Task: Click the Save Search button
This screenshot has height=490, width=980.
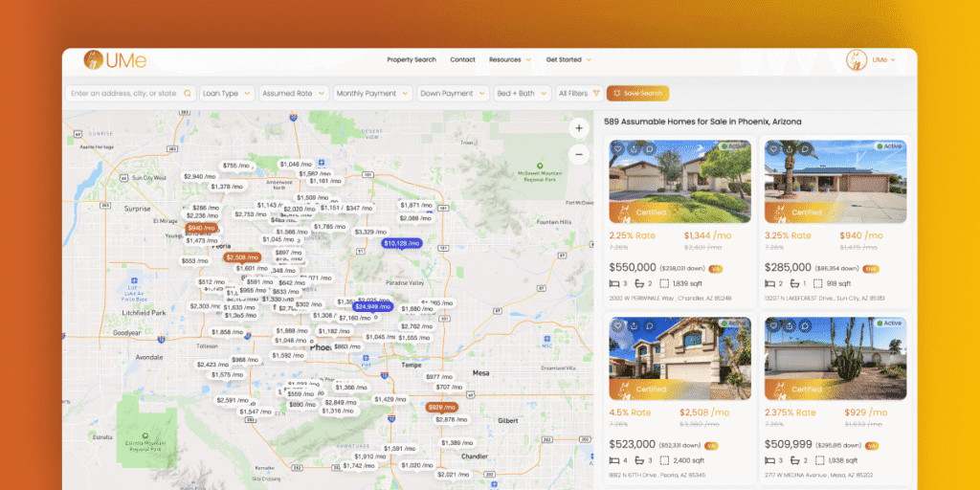Action: point(637,94)
